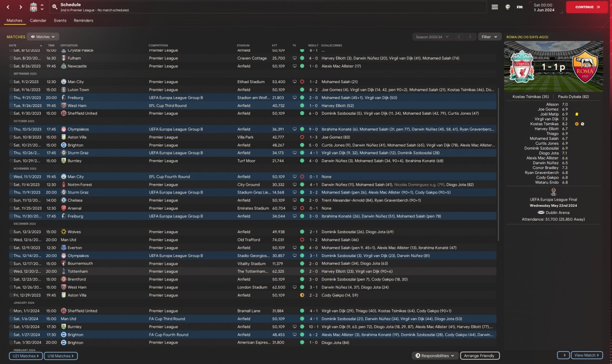Click the Everton club badge
This screenshot has height=364, width=612.
point(64,248)
